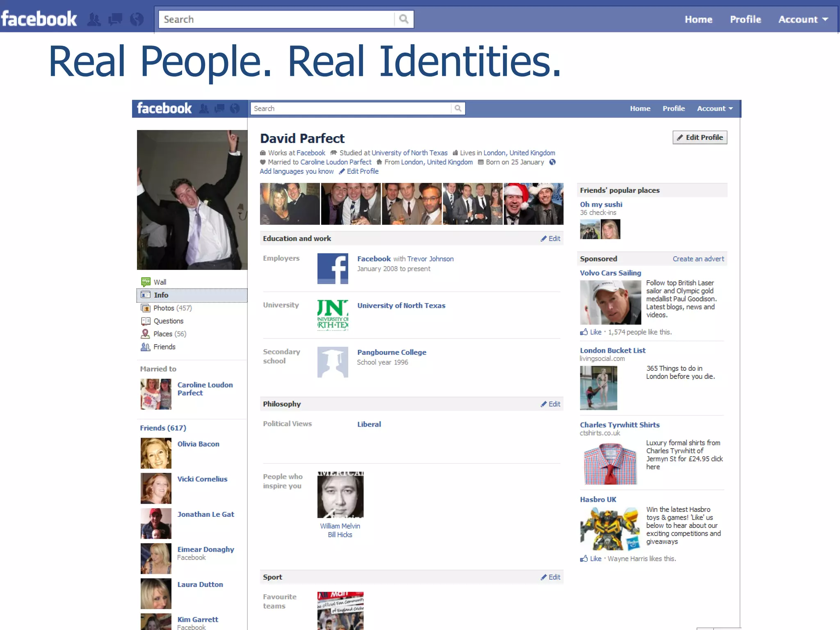Open Olivia Bacon's profile
The image size is (840, 630).
pos(198,444)
